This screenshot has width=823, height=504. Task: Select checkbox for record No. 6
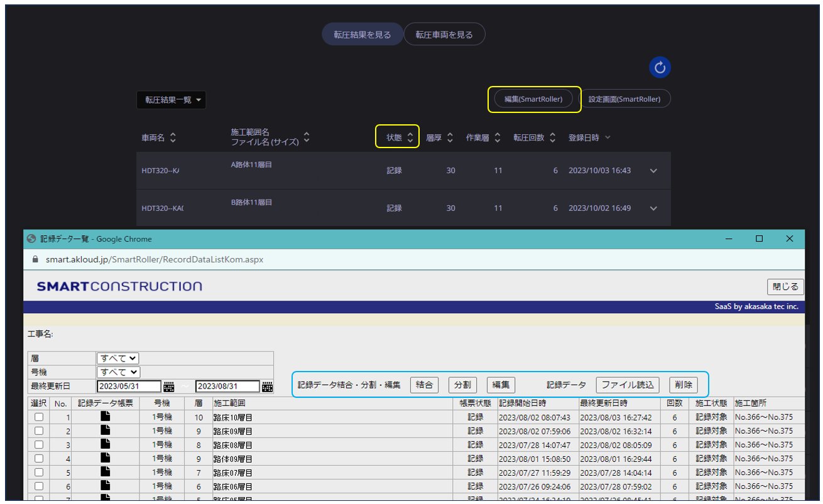(39, 486)
